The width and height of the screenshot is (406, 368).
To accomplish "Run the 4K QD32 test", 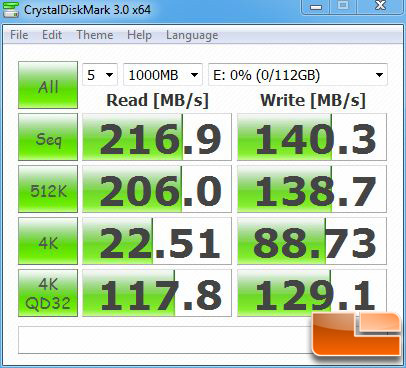I will point(48,293).
